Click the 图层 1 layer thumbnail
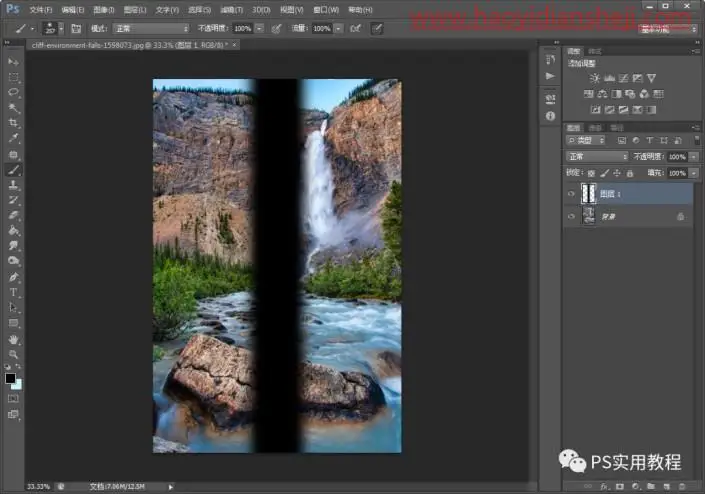Screen dimensions: 705x494 589,194
